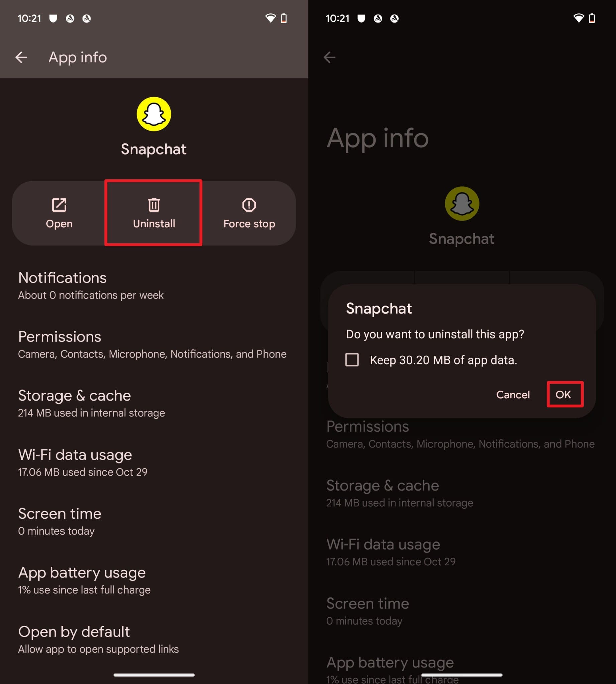Tap the Force stop warning icon
Viewport: 616px width, 684px height.
coord(249,205)
